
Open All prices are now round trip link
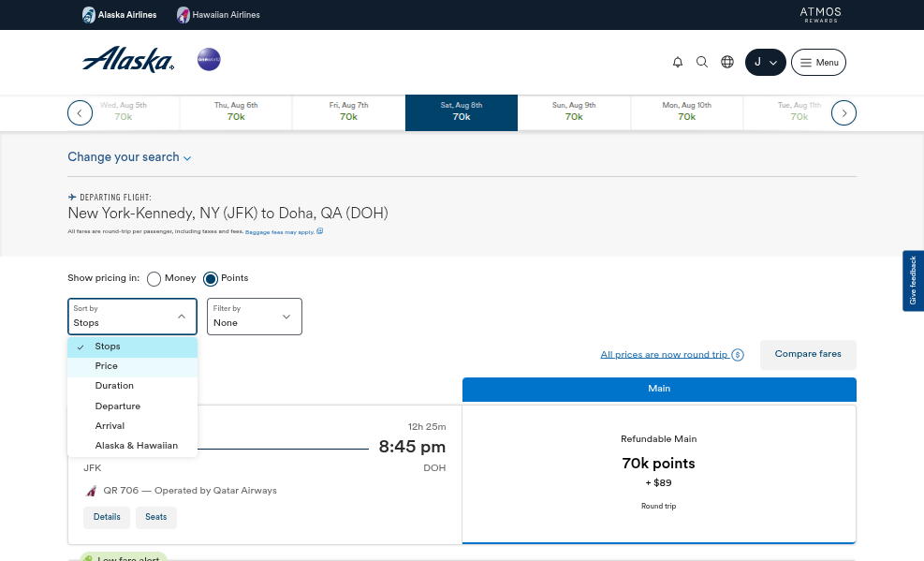[672, 355]
